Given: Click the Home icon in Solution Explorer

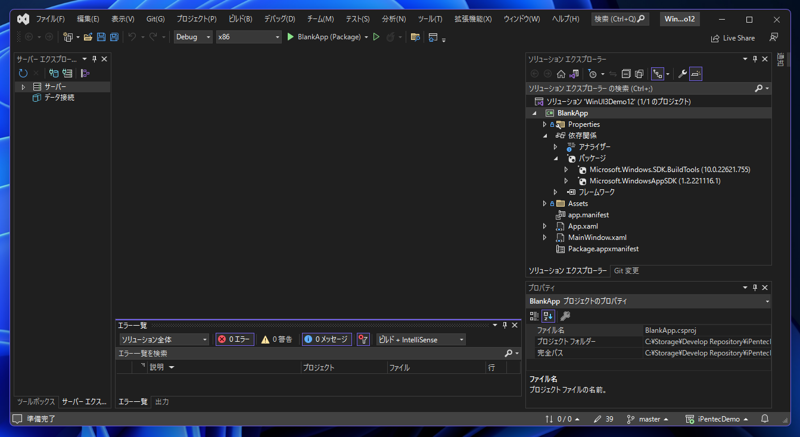Looking at the screenshot, I should coord(561,74).
